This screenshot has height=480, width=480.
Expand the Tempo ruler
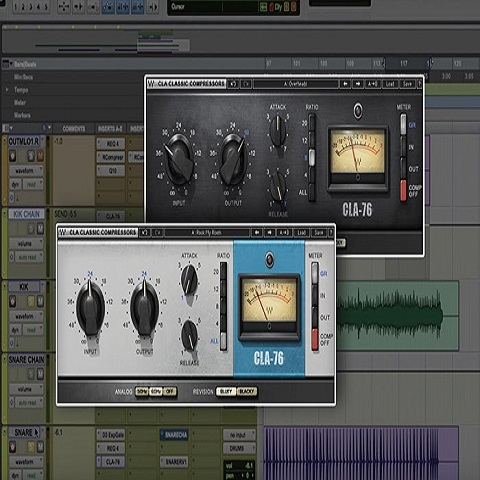click(x=7, y=90)
